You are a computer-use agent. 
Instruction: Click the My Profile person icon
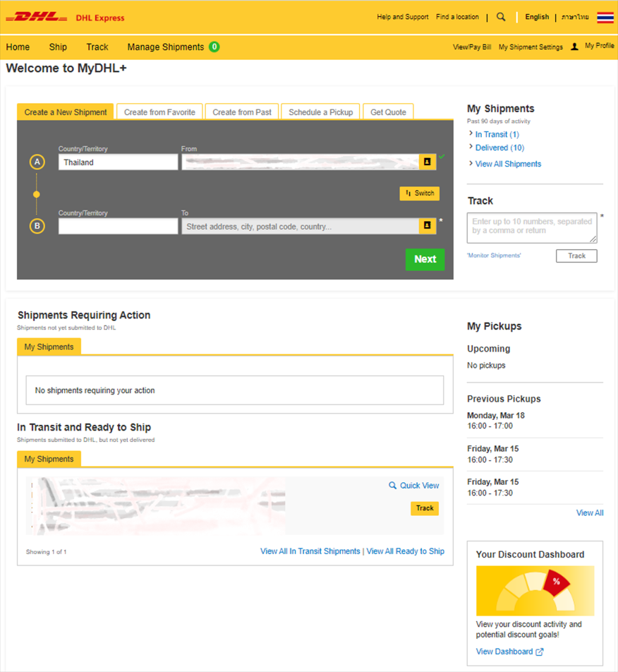(x=574, y=47)
